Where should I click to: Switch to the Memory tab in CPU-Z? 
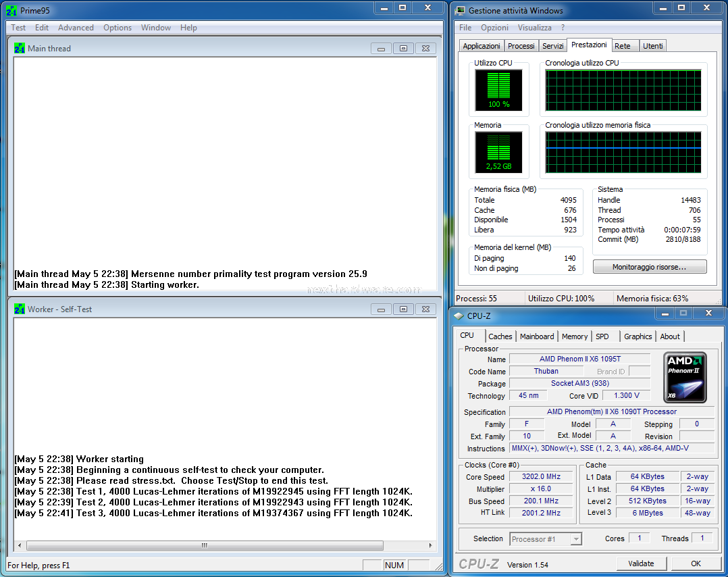click(574, 336)
